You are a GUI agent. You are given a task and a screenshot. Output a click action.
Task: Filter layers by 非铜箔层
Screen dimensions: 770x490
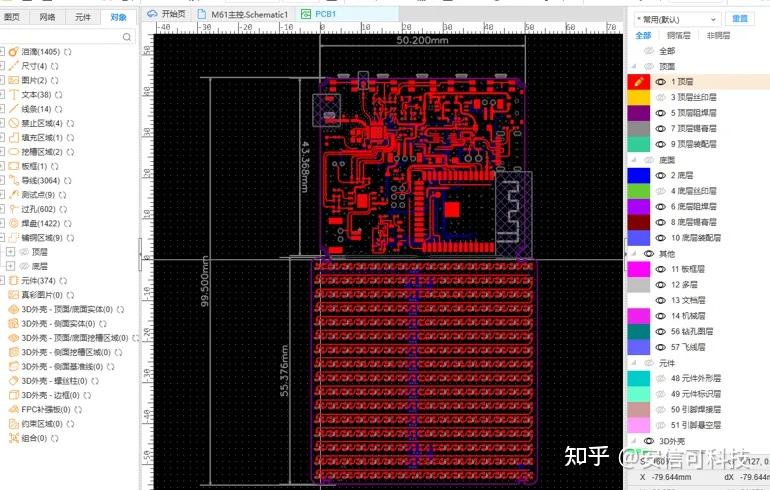click(718, 35)
